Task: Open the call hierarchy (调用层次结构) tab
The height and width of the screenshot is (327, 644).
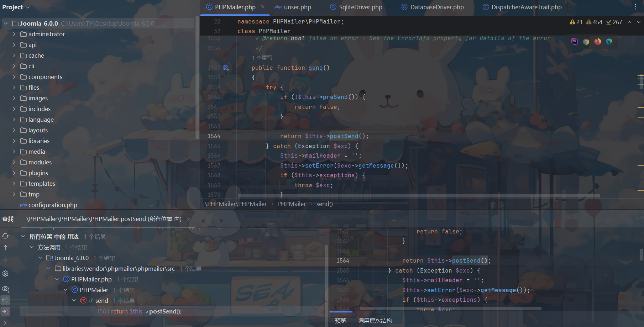Action: click(375, 321)
